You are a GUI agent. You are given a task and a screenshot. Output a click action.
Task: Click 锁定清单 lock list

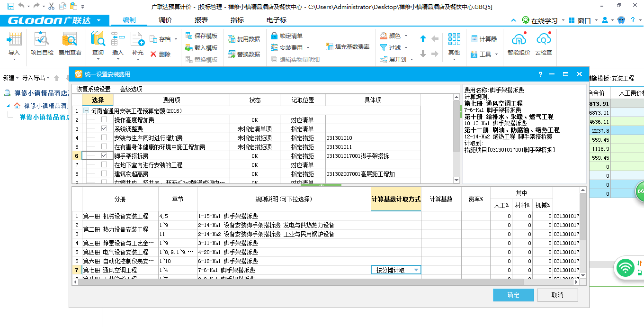click(286, 36)
